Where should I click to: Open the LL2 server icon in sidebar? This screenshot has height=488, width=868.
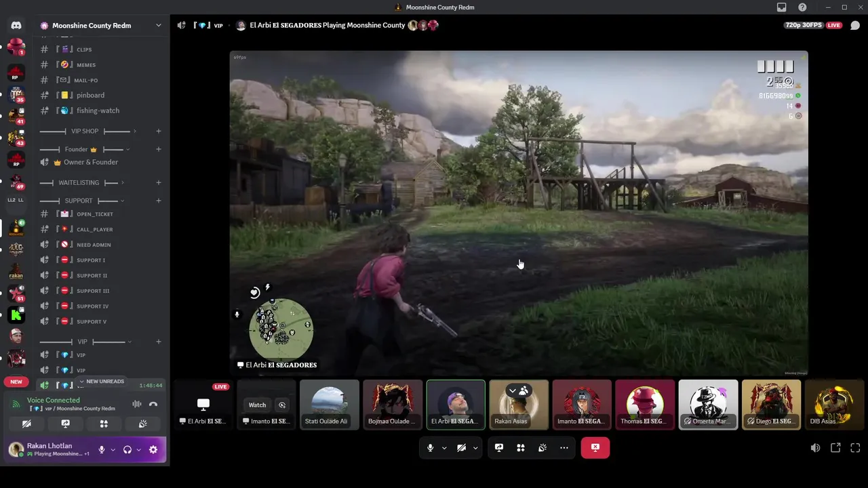point(16,200)
